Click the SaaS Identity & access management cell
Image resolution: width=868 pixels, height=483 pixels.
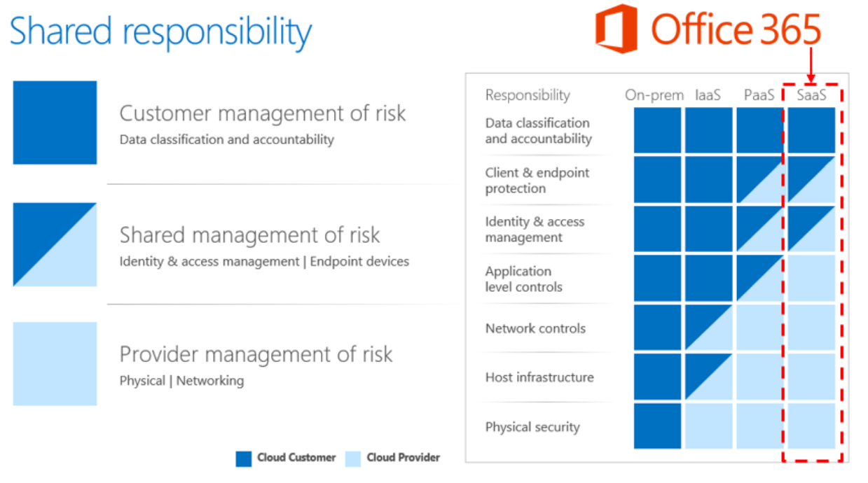pos(811,229)
